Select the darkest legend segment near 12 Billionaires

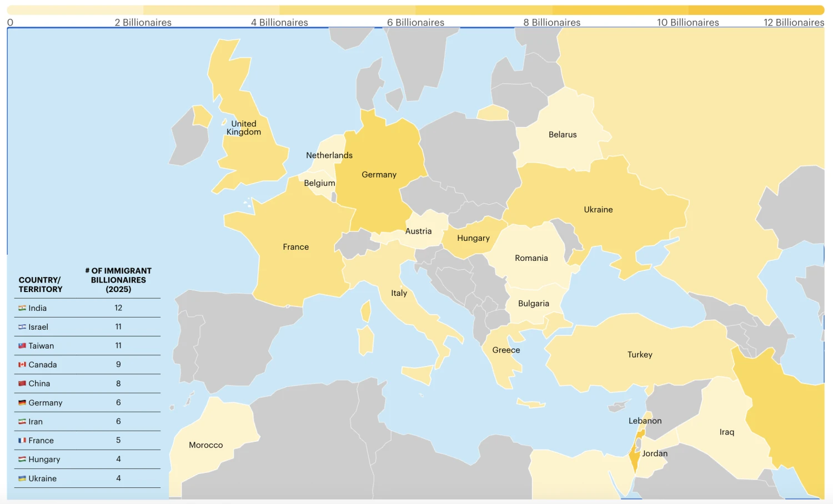[756, 10]
